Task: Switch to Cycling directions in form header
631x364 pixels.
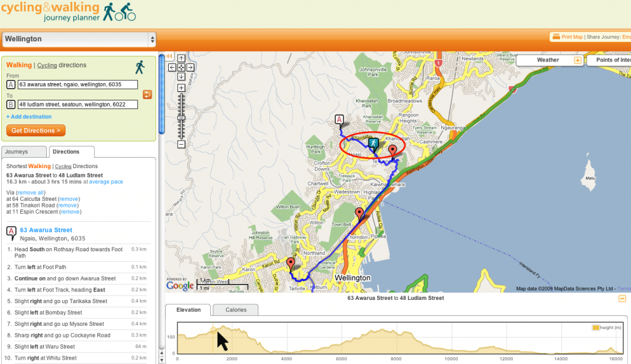Action: (x=47, y=65)
